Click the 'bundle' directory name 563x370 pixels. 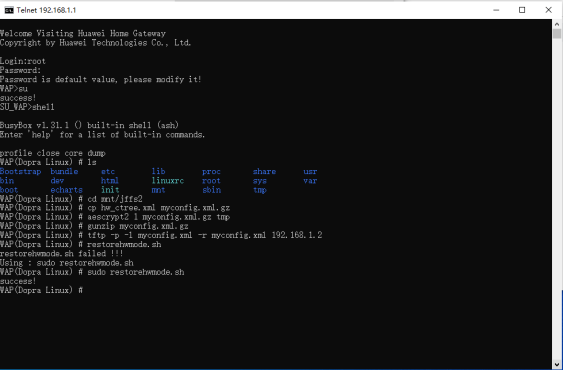(x=64, y=171)
